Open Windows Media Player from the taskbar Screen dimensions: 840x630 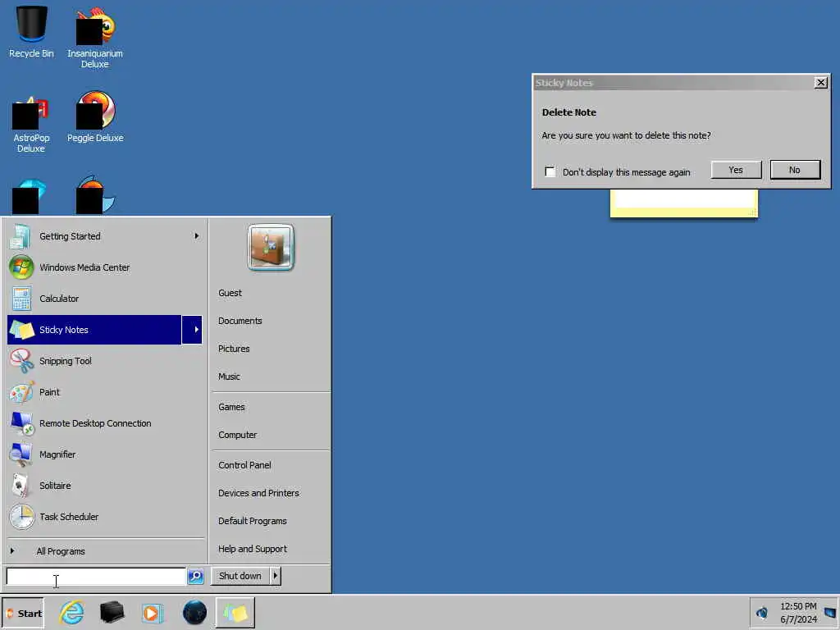tap(153, 613)
